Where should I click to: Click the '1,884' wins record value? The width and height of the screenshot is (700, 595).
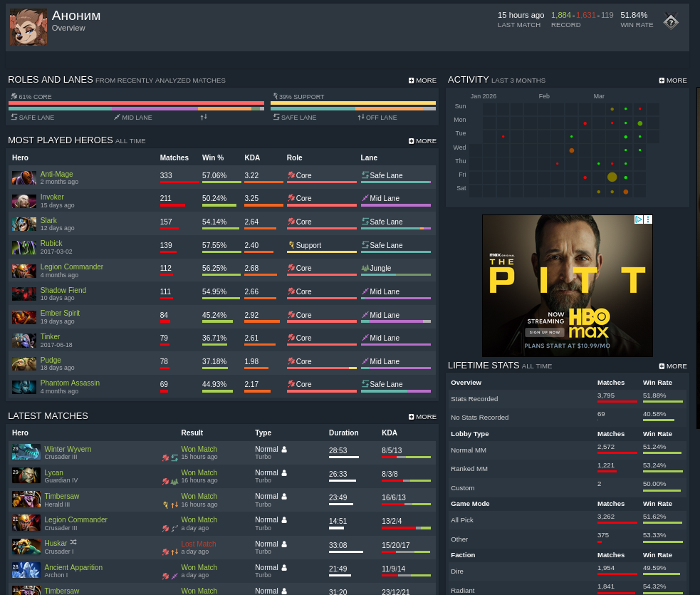[560, 15]
